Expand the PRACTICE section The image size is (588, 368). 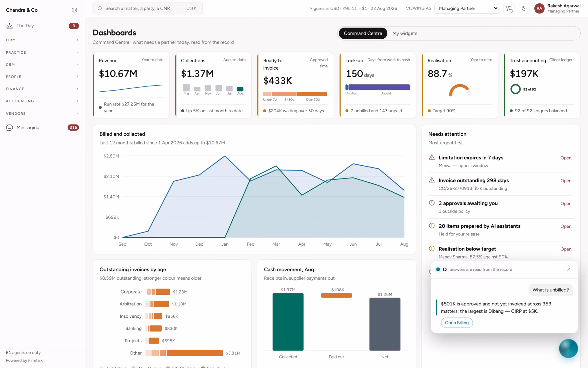click(x=42, y=52)
